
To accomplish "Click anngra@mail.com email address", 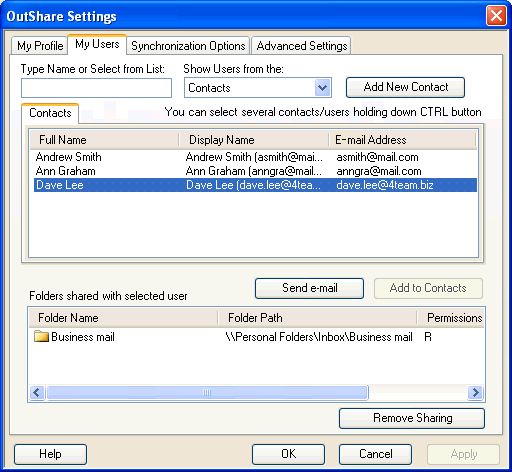I will click(379, 171).
